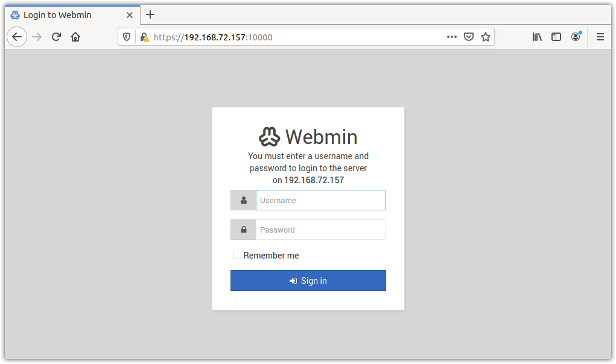The height and width of the screenshot is (364, 616).
Task: Click the forward navigation arrow
Action: pos(37,37)
